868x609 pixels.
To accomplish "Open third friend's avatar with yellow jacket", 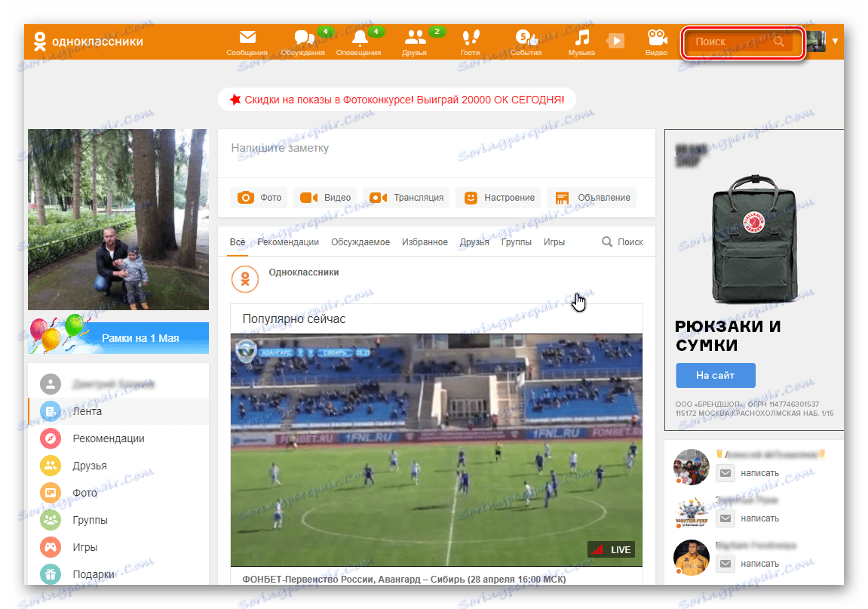I will 691,558.
